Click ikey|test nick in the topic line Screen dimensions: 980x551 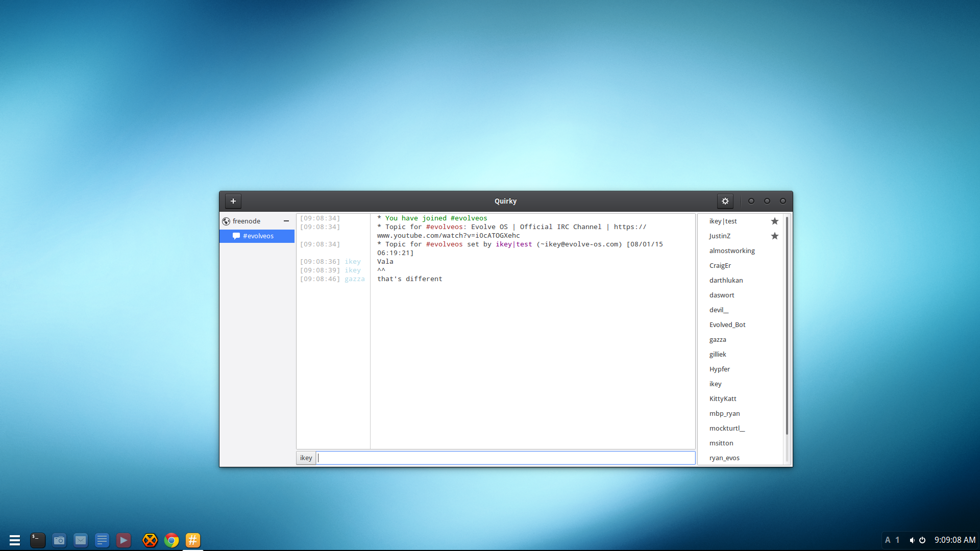point(514,244)
